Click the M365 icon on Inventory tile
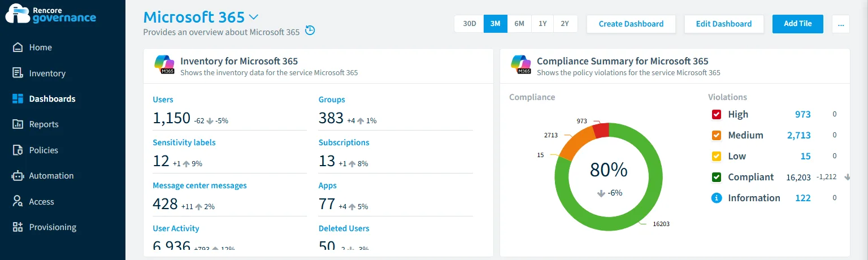This screenshot has width=868, height=260. pos(165,65)
